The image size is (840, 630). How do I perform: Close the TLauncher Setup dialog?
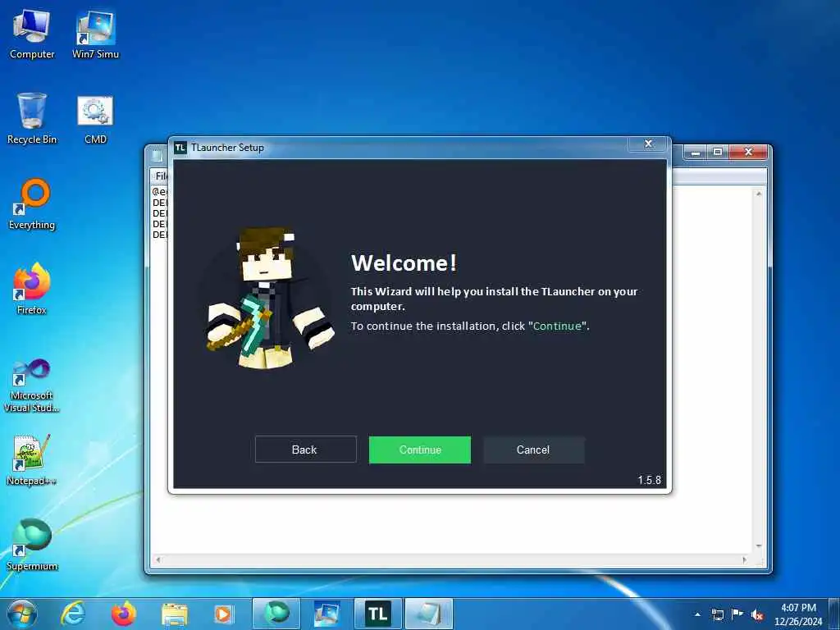click(x=648, y=144)
